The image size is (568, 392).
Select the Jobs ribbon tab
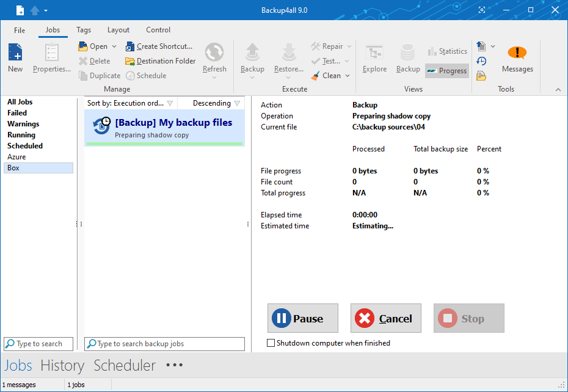click(53, 30)
